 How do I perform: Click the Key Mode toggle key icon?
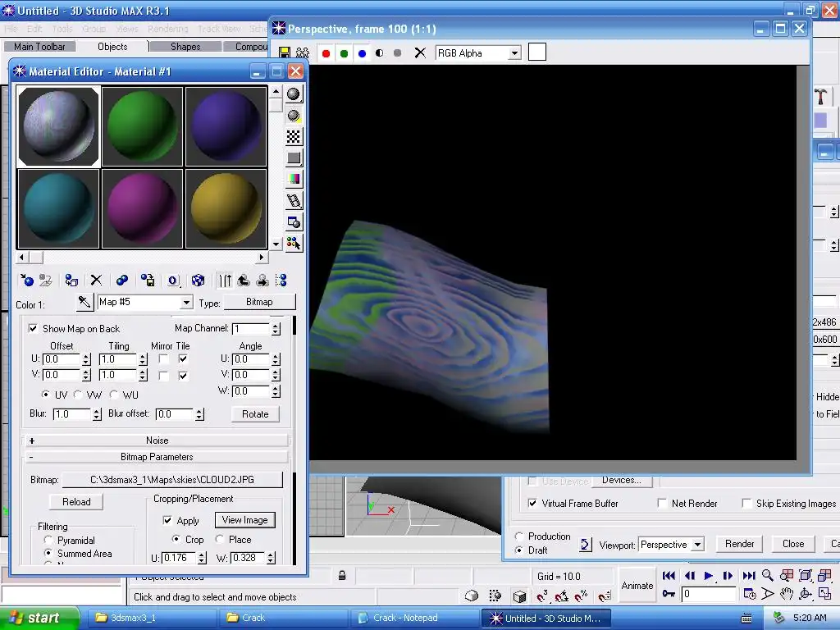click(x=669, y=594)
